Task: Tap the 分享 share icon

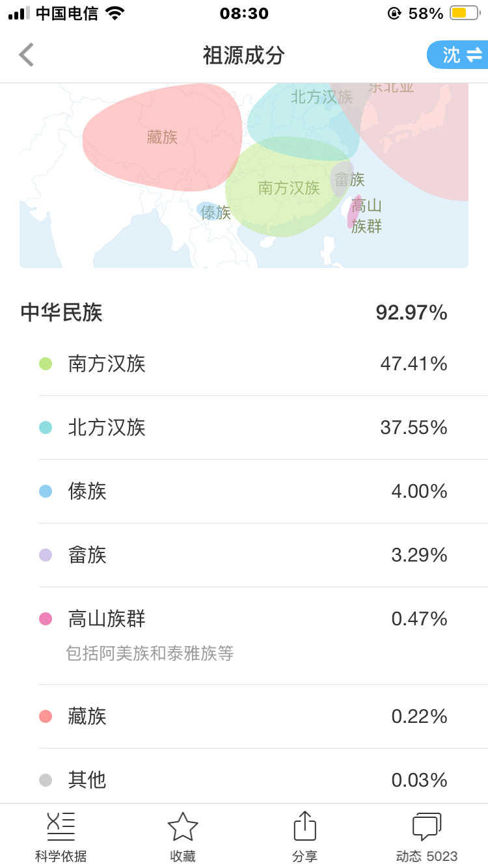Action: click(305, 828)
